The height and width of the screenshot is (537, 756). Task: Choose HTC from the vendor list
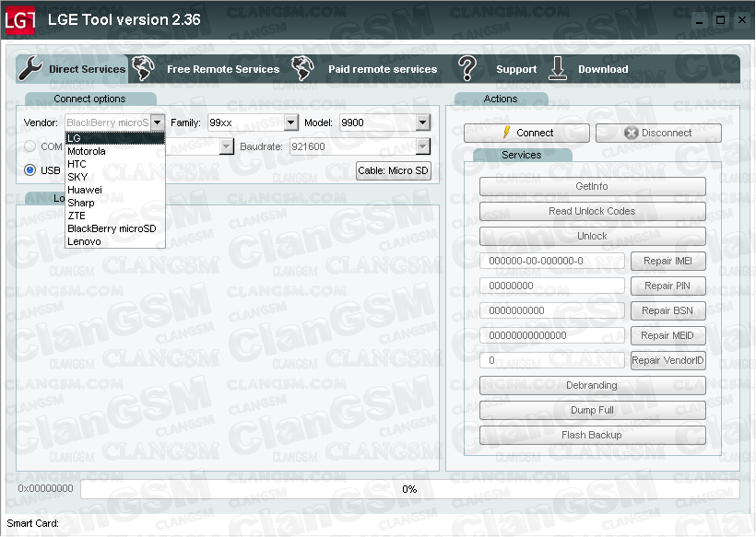pyautogui.click(x=115, y=164)
